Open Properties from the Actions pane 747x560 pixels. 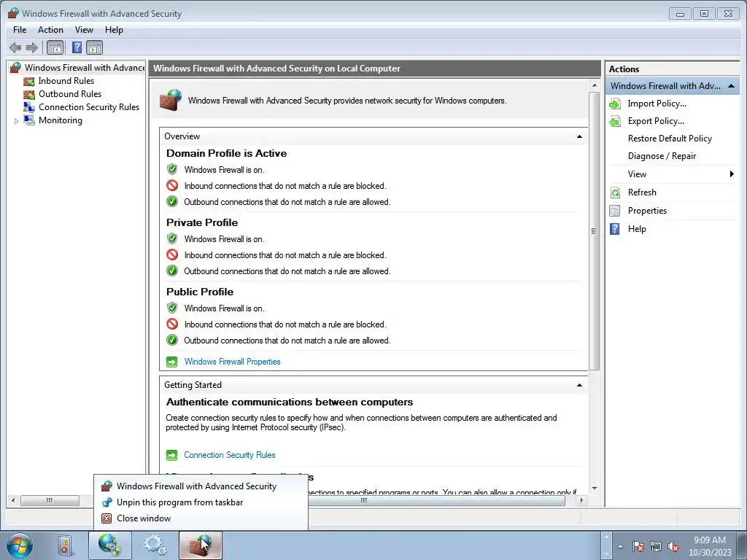pyautogui.click(x=647, y=211)
